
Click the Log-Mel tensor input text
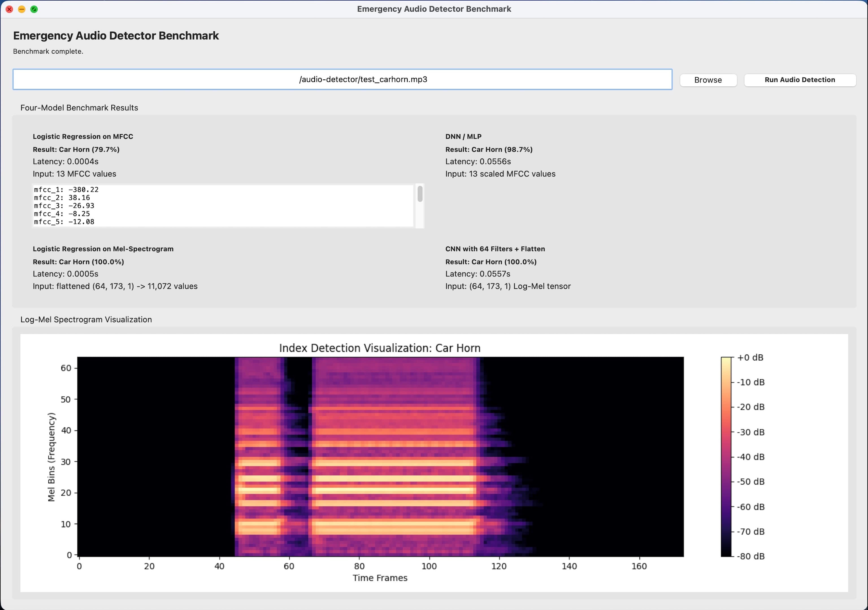click(x=508, y=286)
